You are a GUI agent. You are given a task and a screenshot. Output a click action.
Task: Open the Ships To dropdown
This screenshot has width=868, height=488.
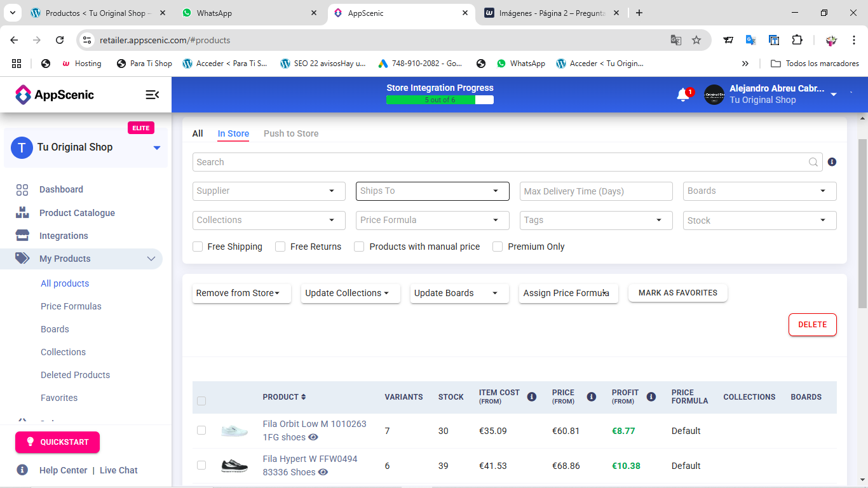pos(433,191)
